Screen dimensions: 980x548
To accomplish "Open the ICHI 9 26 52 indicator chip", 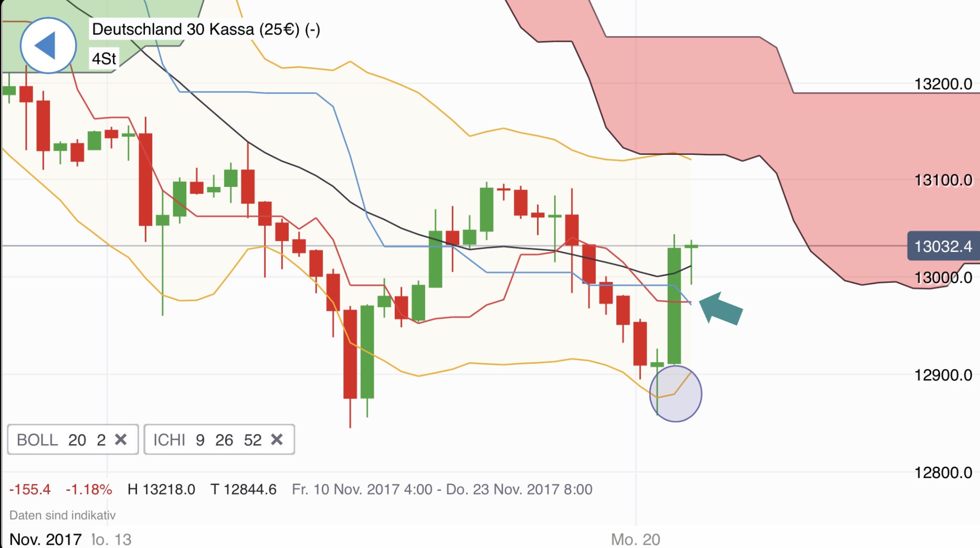I will (x=205, y=440).
